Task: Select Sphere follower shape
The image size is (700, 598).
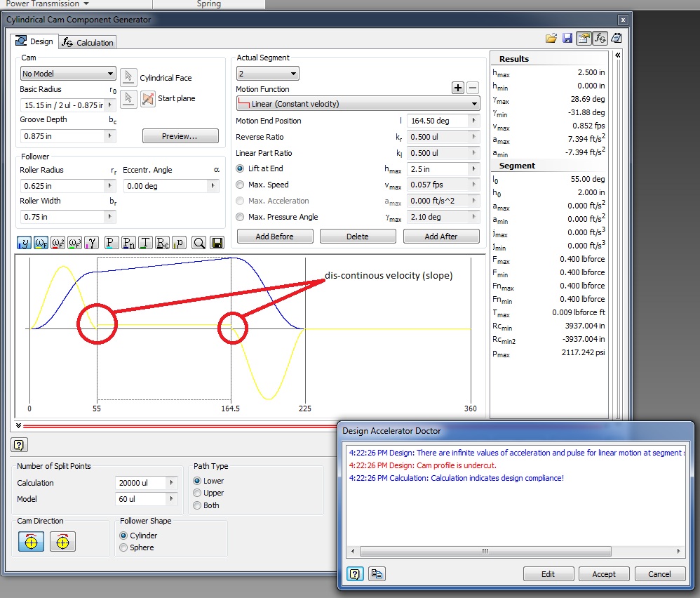Action: tap(123, 547)
